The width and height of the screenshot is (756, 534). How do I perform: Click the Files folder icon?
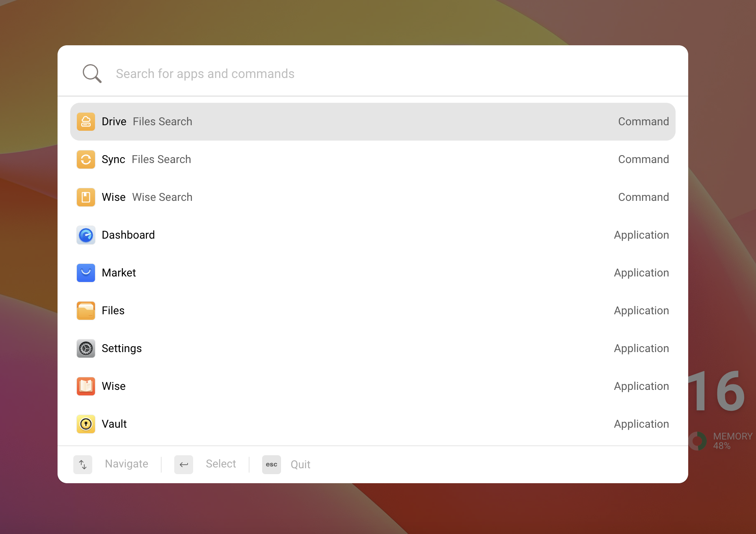click(x=86, y=311)
